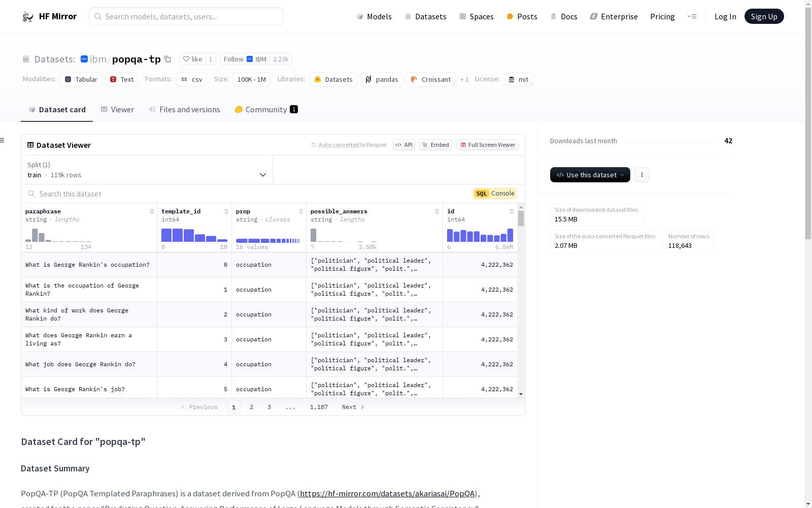Click the HF Mirror logo icon
Screen dimensions: 812x508
coord(28,17)
